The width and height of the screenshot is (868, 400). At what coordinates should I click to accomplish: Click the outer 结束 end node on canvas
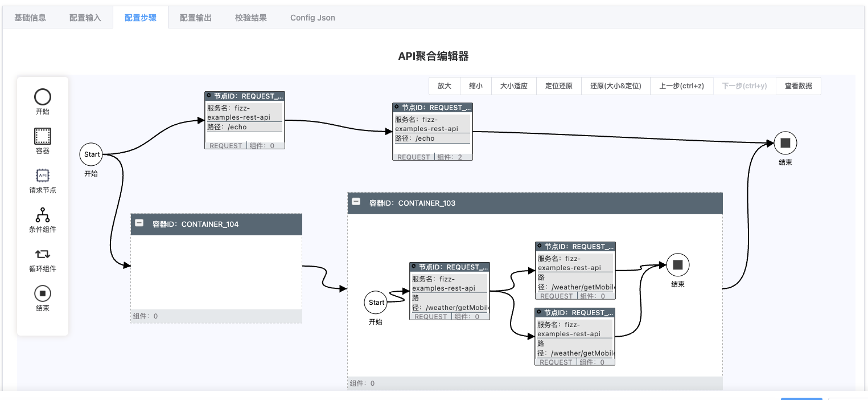785,143
